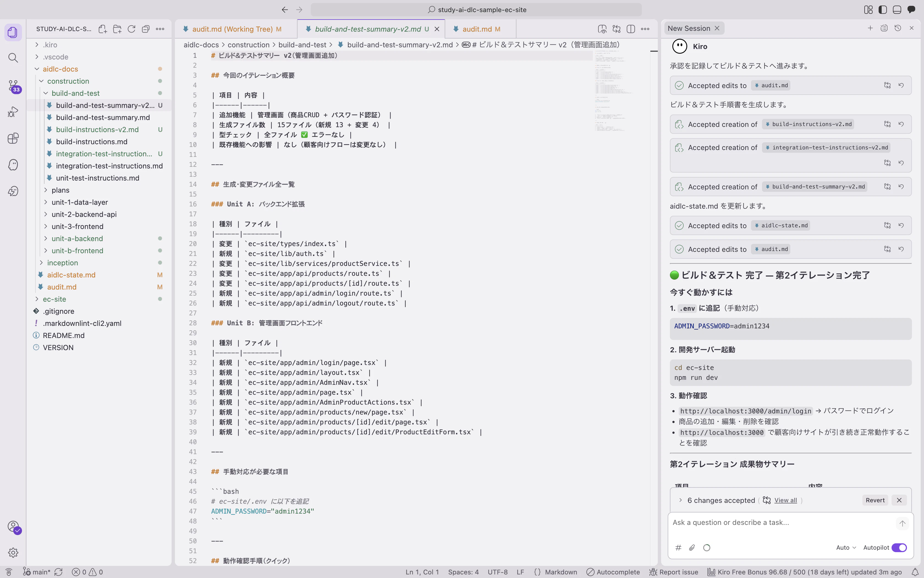Switch to the audit.md editor tab

pyautogui.click(x=481, y=29)
